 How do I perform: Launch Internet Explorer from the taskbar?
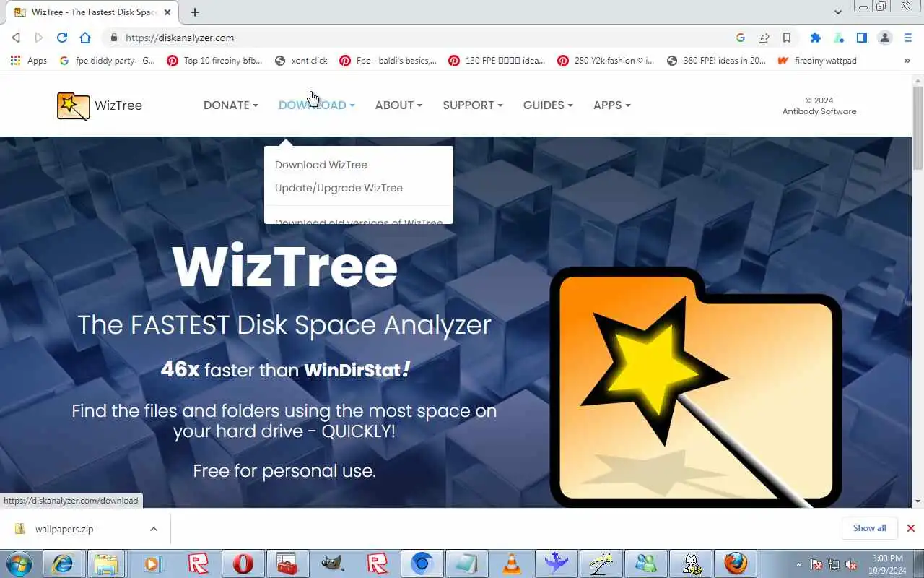[63, 563]
